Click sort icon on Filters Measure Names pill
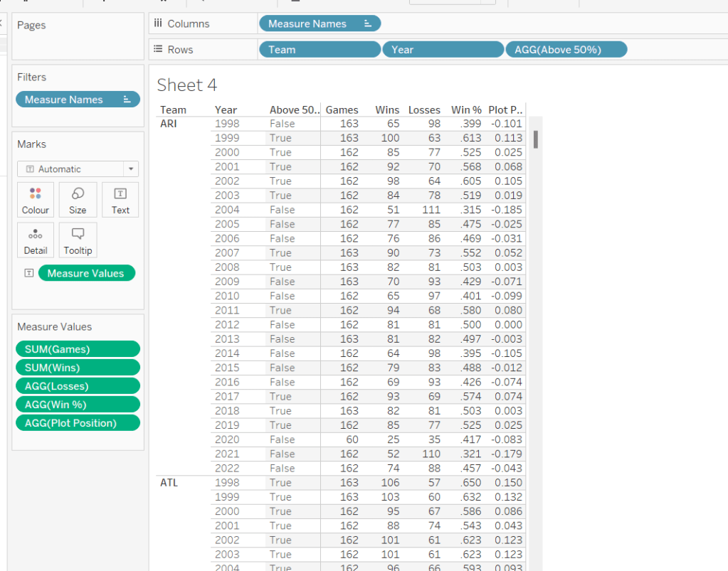Viewport: 728px width, 571px height. [x=127, y=100]
